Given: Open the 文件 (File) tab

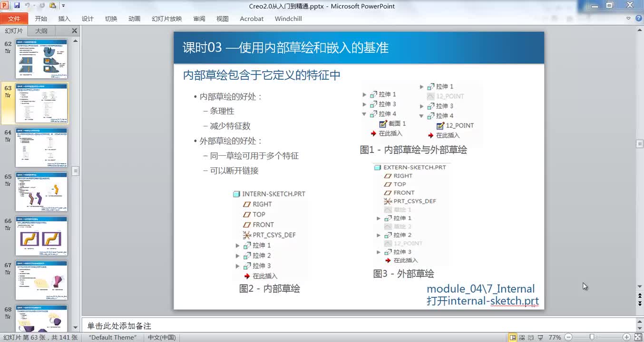Looking at the screenshot, I should (x=14, y=19).
